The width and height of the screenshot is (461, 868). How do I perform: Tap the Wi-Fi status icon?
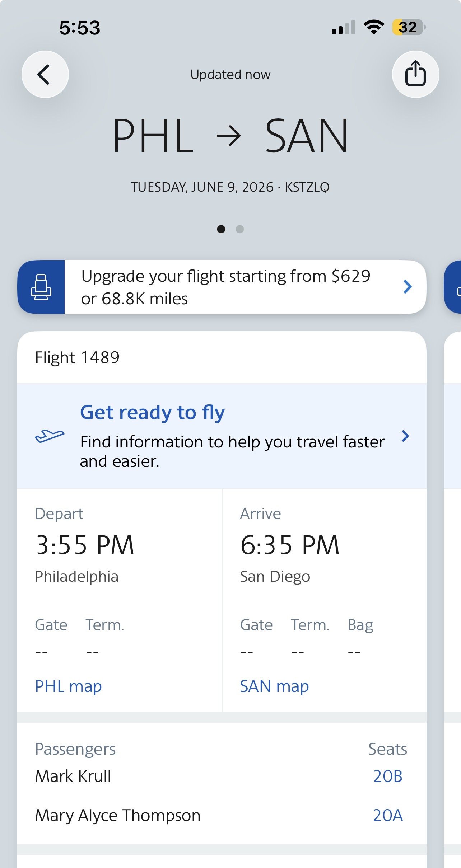(374, 27)
